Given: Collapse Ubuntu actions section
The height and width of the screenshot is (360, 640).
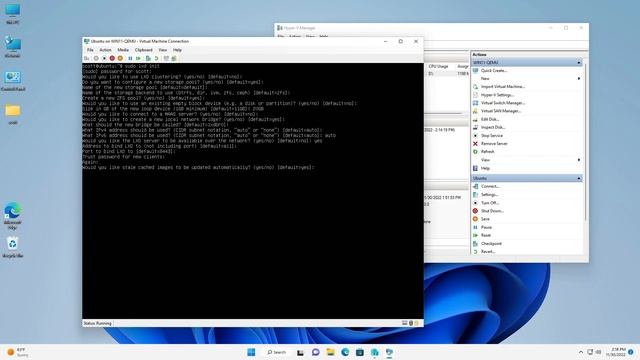Looking at the screenshot, I should (578, 178).
